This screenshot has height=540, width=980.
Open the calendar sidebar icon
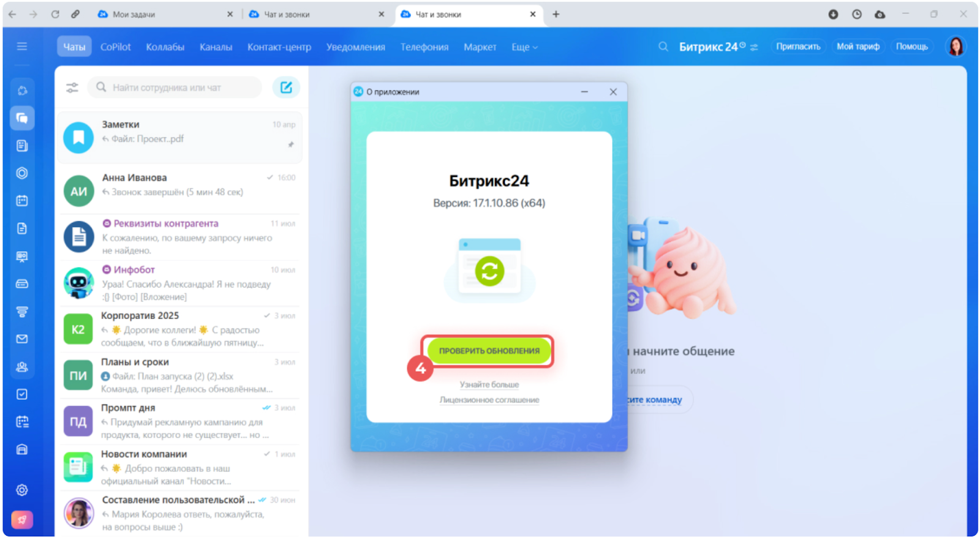22,201
